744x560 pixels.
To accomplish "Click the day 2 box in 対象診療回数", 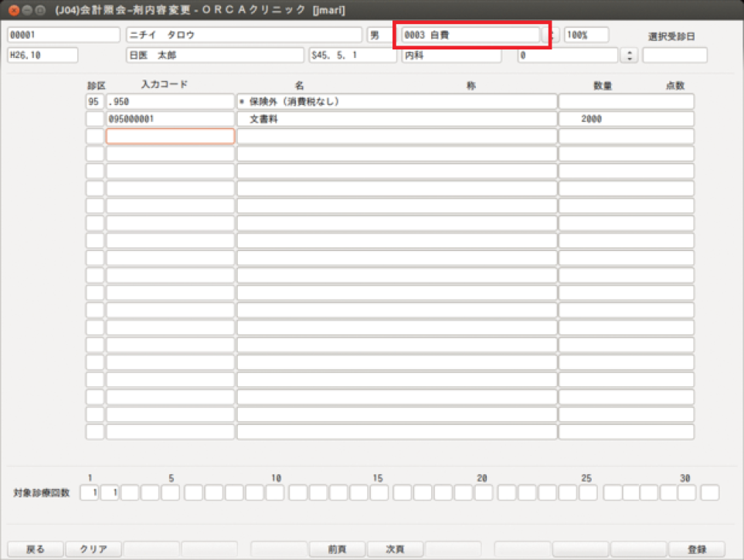I will (110, 493).
